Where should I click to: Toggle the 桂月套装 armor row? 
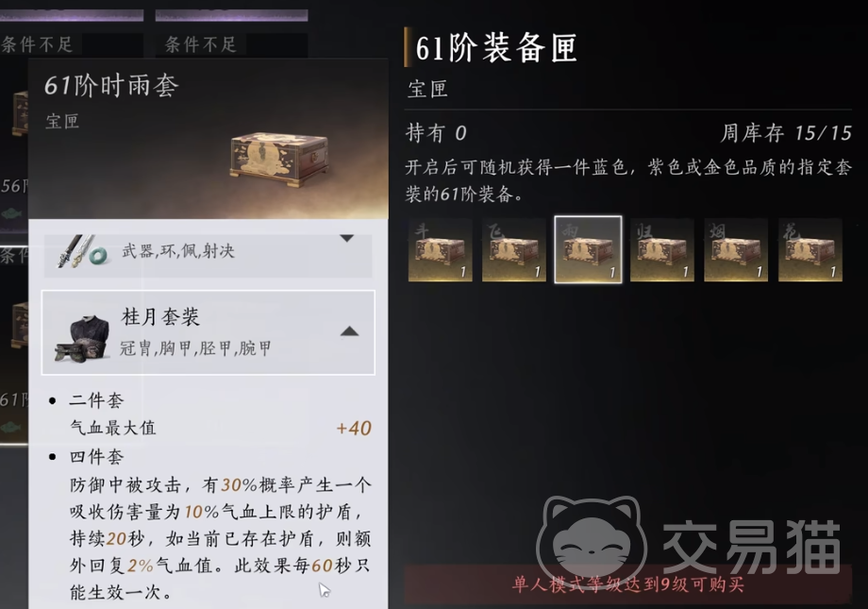[x=209, y=332]
